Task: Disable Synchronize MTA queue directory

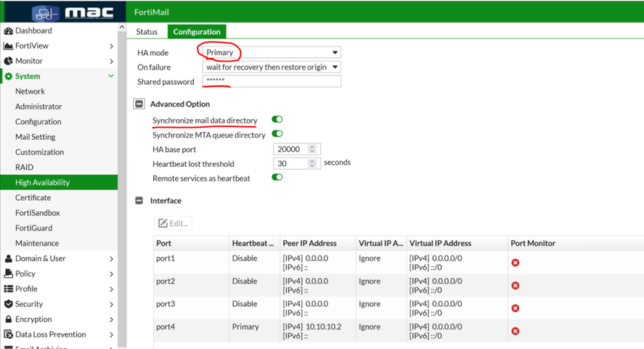Action: (x=277, y=134)
